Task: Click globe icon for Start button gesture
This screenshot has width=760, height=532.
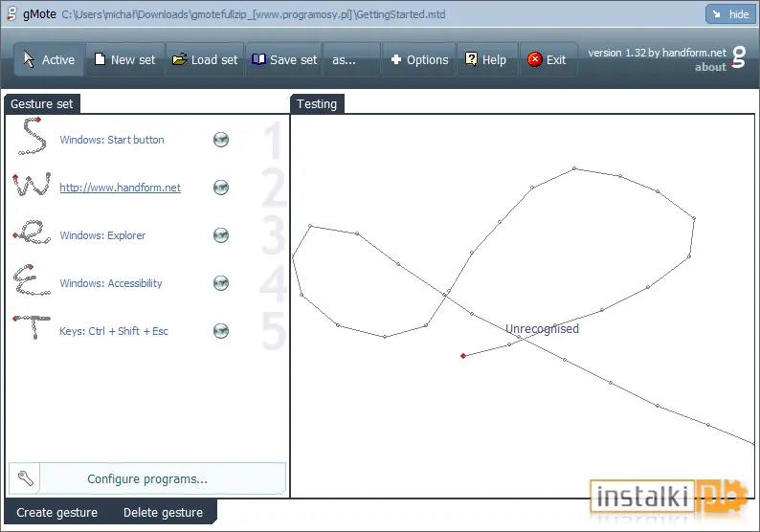Action: [x=221, y=140]
